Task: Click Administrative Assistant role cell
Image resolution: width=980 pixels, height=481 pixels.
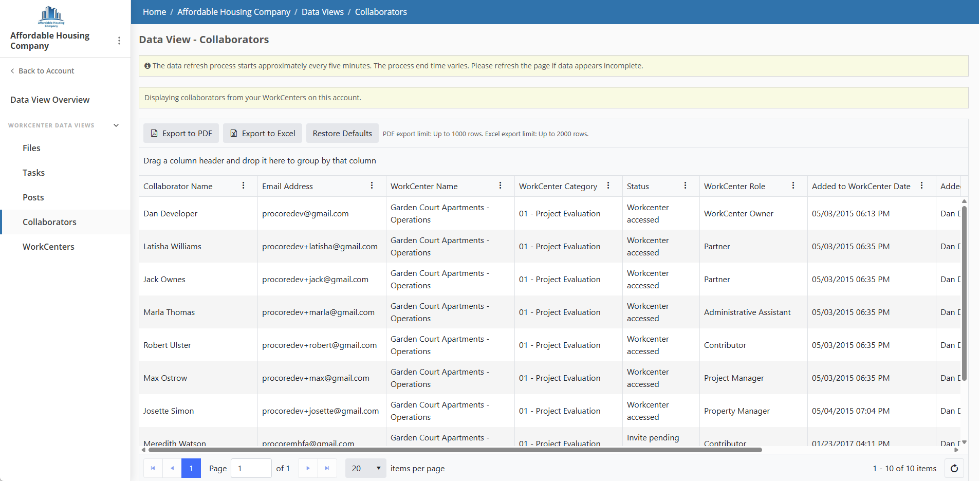Action: coord(753,312)
